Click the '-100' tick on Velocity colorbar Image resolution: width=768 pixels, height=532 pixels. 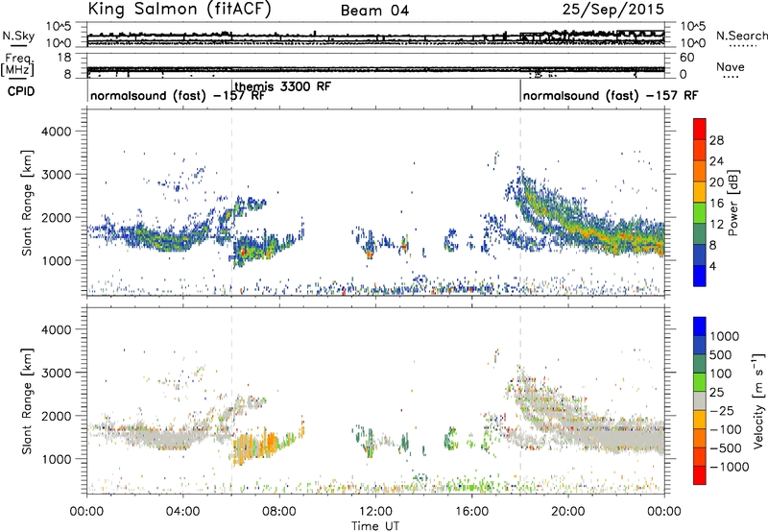725,429
